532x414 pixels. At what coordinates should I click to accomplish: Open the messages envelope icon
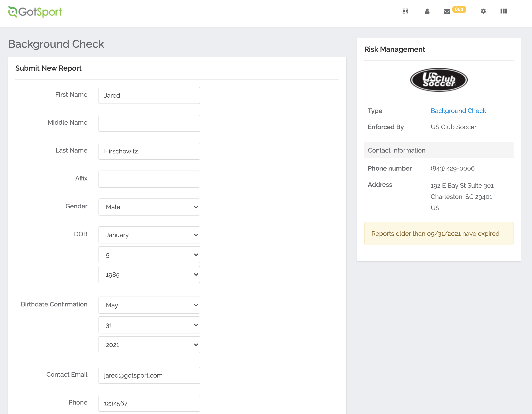point(447,11)
